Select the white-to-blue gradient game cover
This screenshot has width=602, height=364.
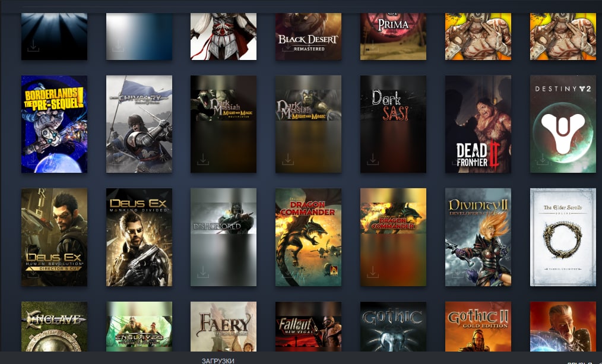(139, 36)
